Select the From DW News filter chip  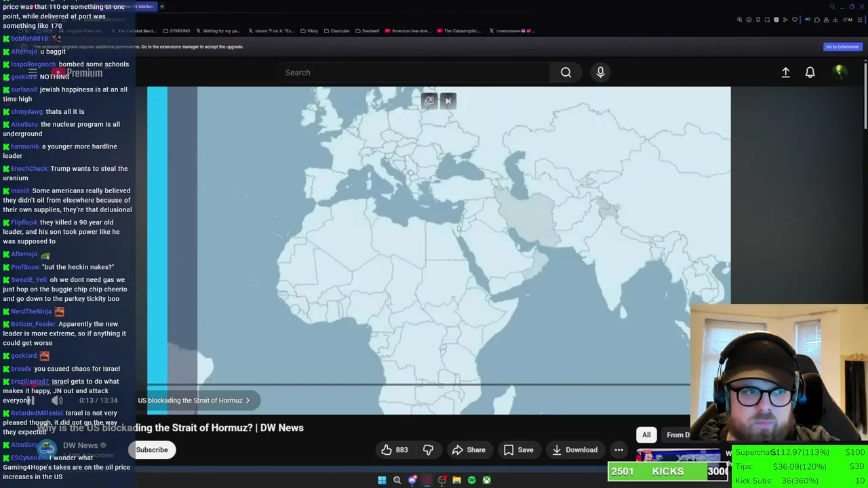point(675,435)
